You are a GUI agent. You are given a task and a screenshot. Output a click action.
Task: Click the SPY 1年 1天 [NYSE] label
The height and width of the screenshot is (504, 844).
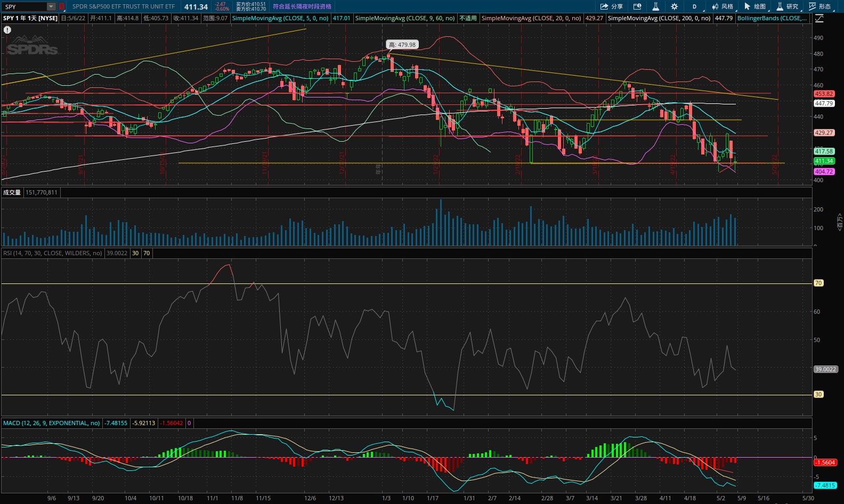coord(30,18)
